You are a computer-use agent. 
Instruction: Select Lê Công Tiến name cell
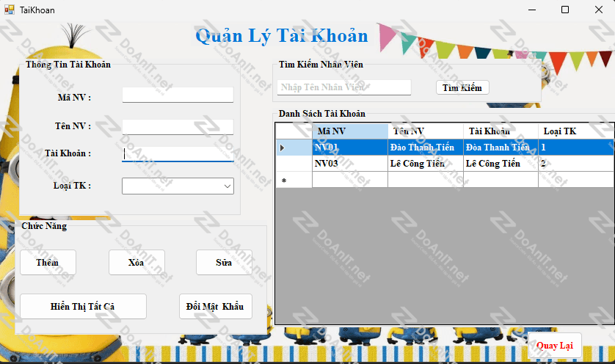(426, 164)
